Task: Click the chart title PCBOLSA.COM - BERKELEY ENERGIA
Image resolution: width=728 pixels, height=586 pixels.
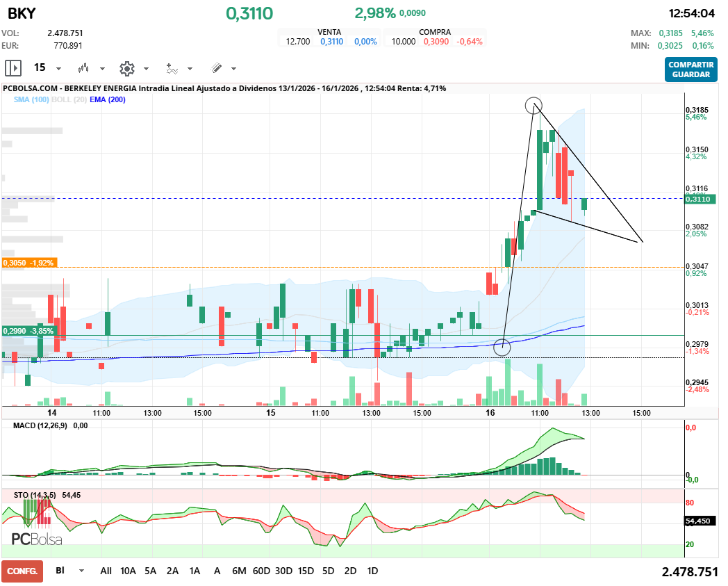Action: [x=69, y=88]
